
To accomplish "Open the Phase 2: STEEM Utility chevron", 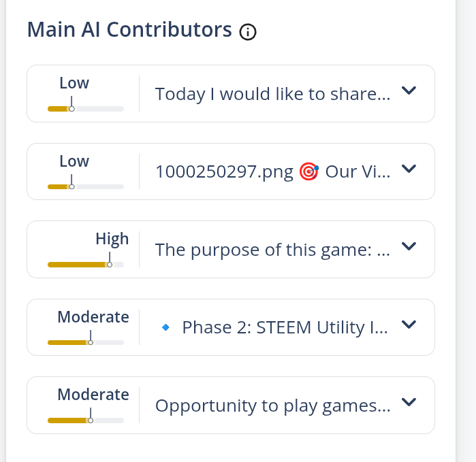I will pyautogui.click(x=409, y=325).
